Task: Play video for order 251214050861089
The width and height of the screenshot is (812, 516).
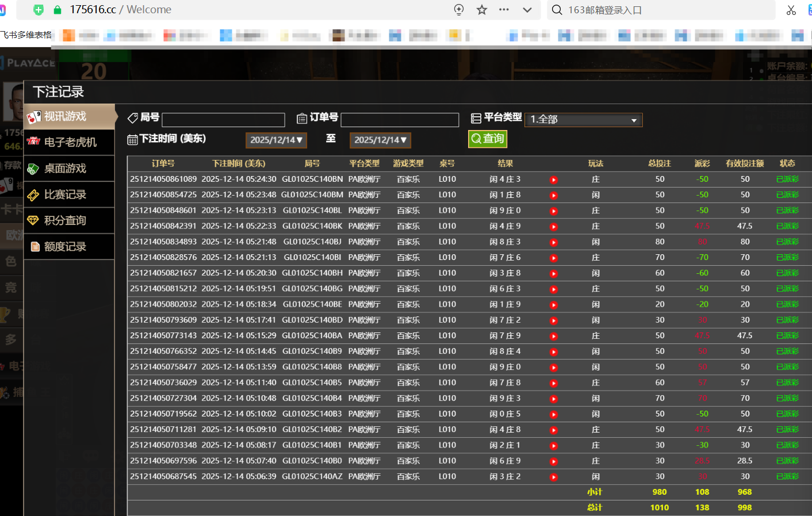Action: (x=554, y=180)
